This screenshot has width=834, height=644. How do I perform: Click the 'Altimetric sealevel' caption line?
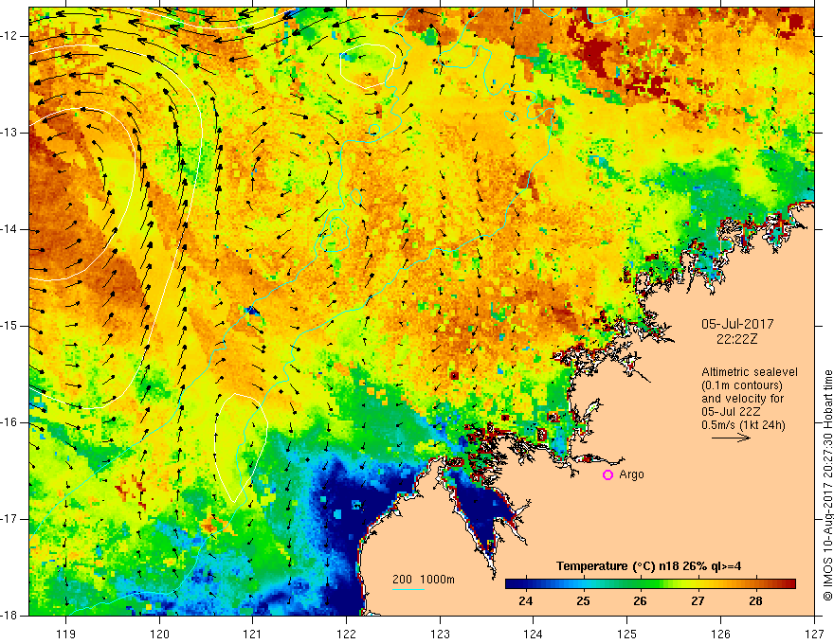coord(750,372)
